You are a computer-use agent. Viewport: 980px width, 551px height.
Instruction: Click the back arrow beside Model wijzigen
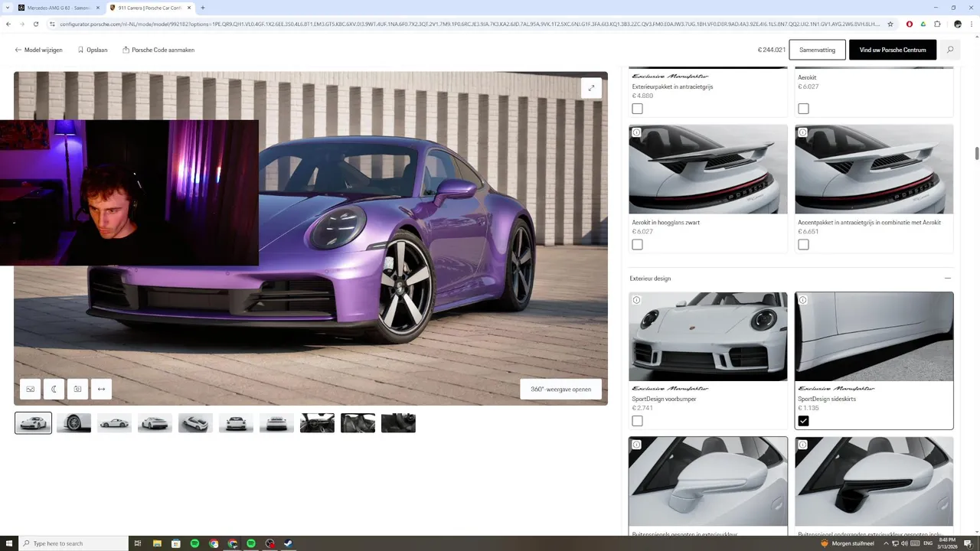point(18,50)
